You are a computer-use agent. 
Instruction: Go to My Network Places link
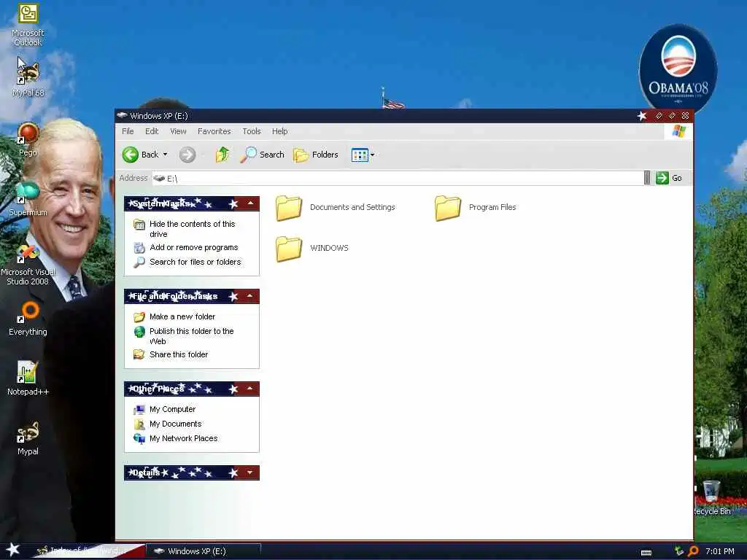pos(183,438)
